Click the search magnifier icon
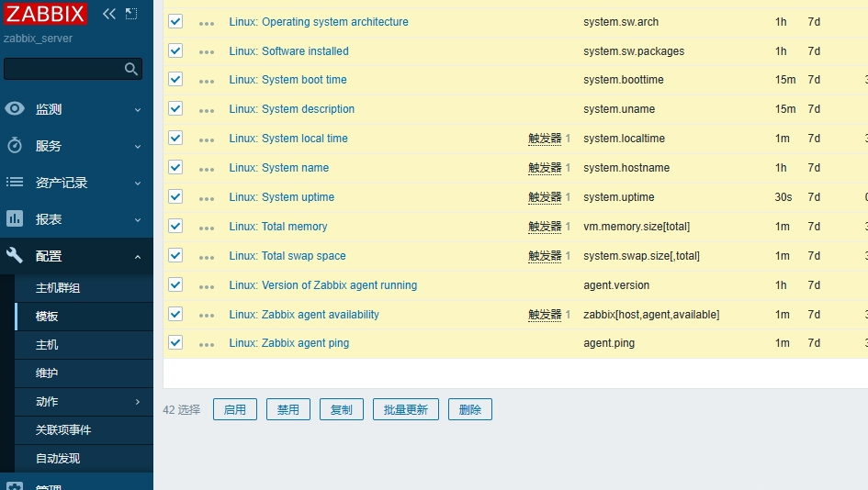The image size is (868, 490). point(131,69)
